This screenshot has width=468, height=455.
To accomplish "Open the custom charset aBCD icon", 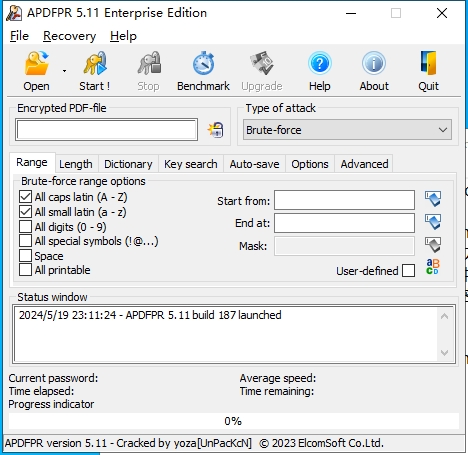I will click(433, 267).
